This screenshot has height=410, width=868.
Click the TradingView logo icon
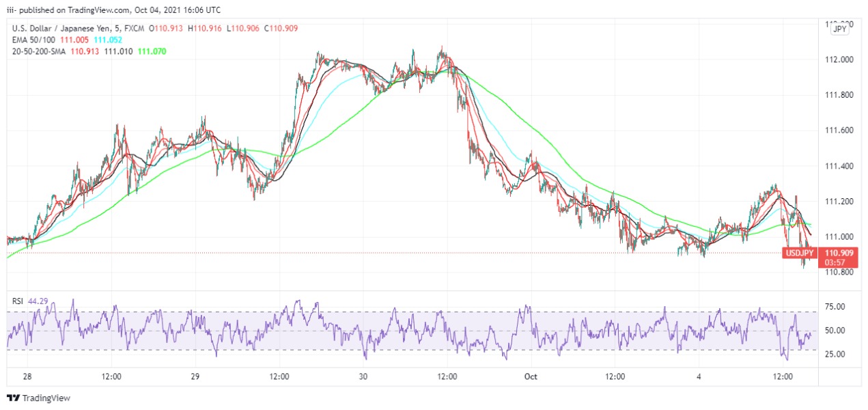click(13, 398)
